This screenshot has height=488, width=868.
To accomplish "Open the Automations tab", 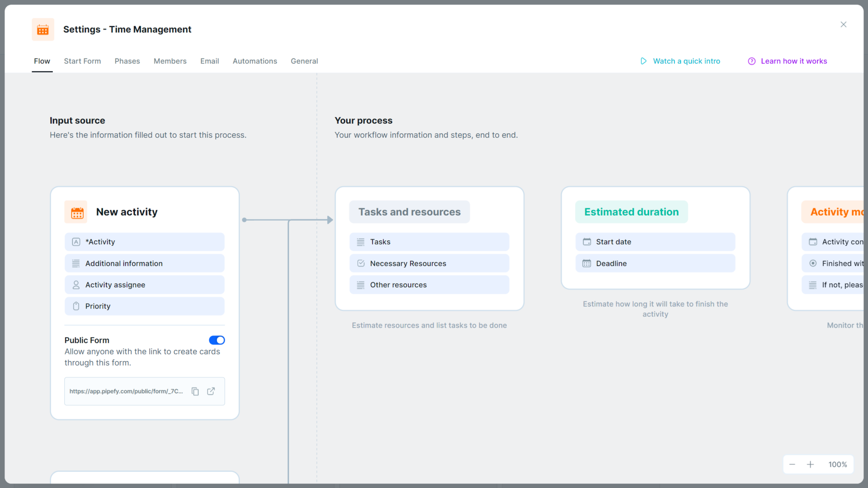I will point(255,61).
